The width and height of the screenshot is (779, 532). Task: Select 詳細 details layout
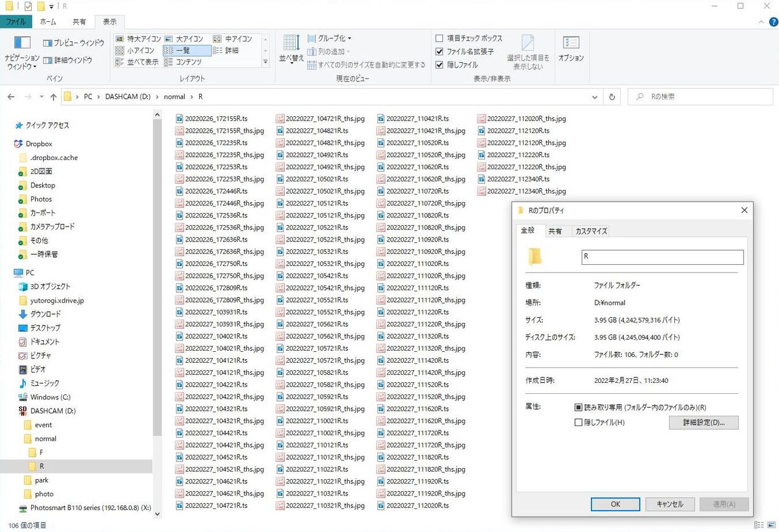[226, 51]
